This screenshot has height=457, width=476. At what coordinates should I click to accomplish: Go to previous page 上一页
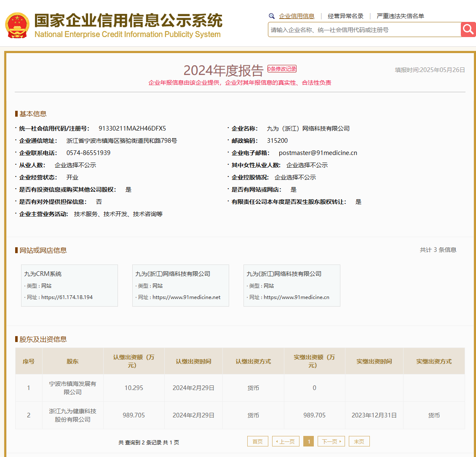coord(286,441)
